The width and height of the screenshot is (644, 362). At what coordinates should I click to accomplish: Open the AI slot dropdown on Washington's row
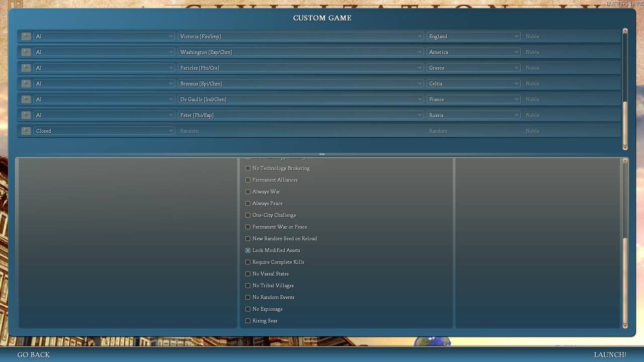click(104, 52)
